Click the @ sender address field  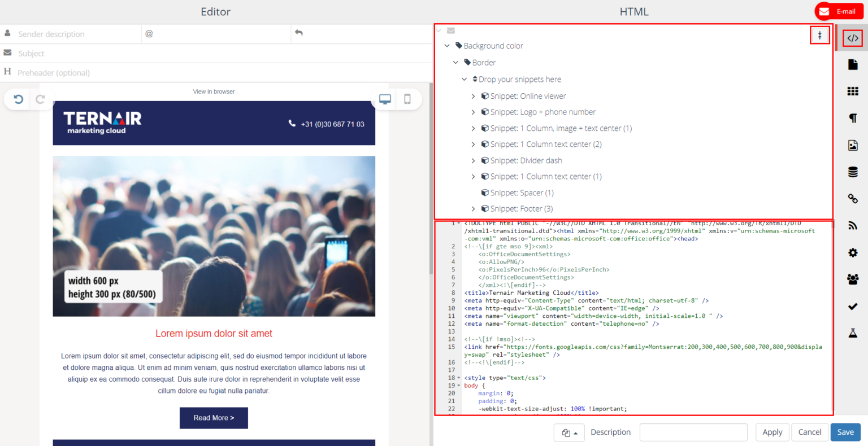pyautogui.click(x=216, y=34)
